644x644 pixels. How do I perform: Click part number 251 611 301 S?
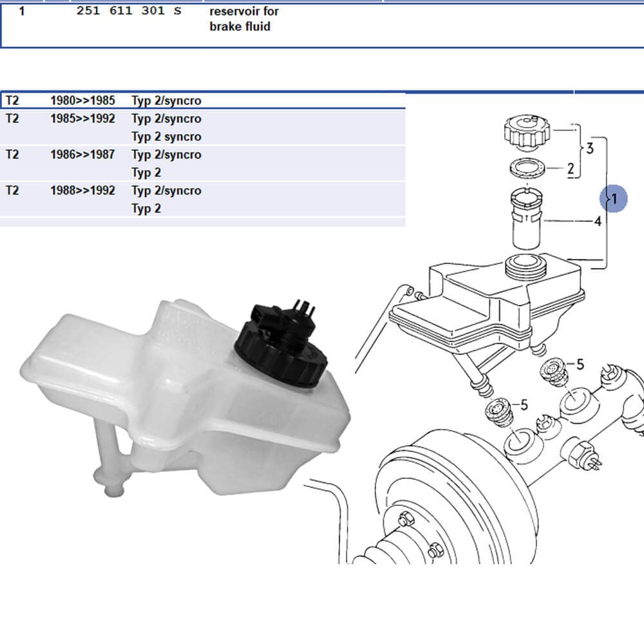click(x=129, y=11)
